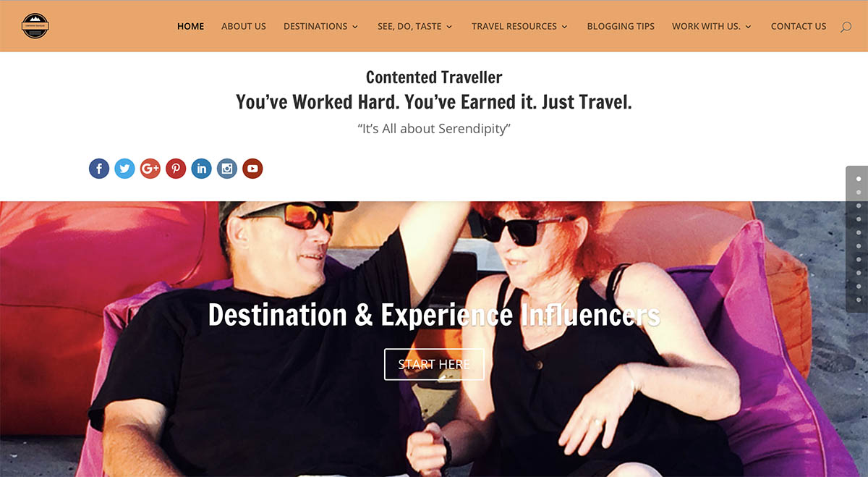
Task: Select the first side navigation dot
Action: tap(859, 178)
